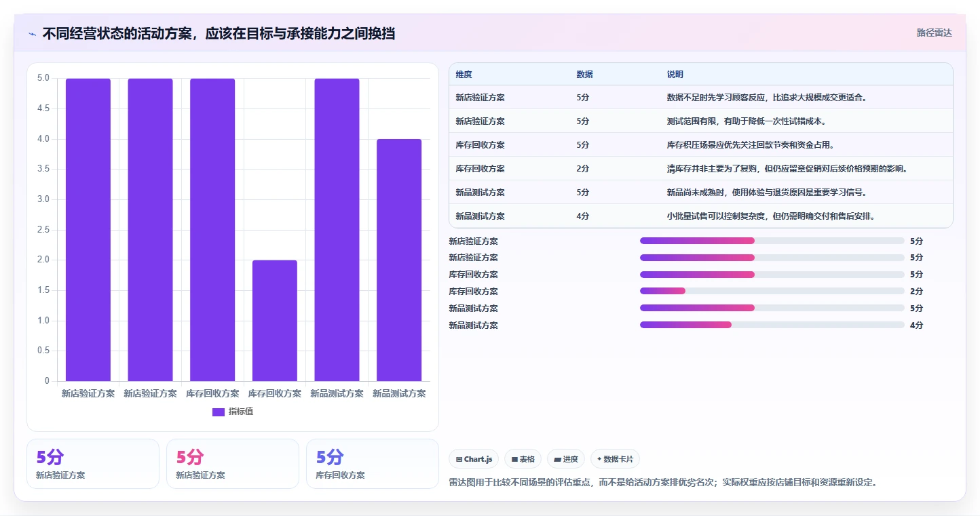Click the 2分 cell in the table

tap(582, 169)
